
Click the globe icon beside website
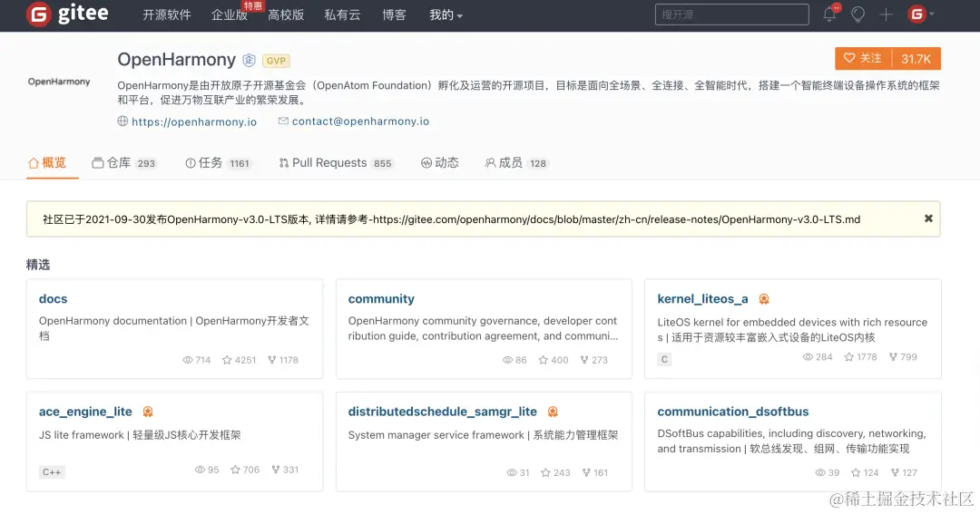click(x=122, y=121)
